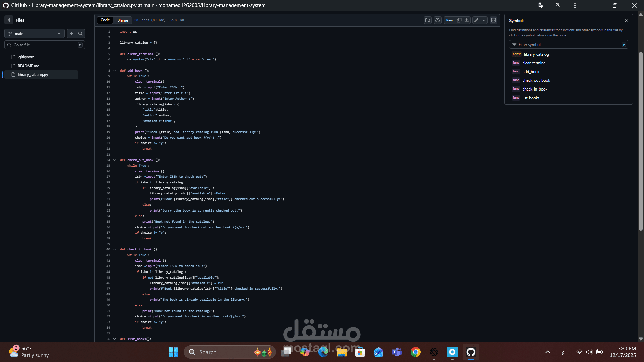Toggle the code symbols pane icon
644x362 pixels.
[x=494, y=20]
